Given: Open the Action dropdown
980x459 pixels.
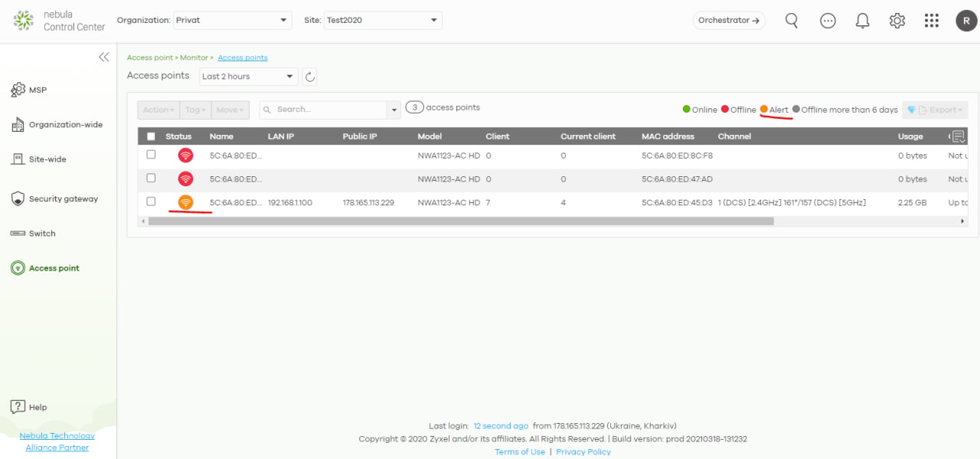Looking at the screenshot, I should [x=158, y=110].
